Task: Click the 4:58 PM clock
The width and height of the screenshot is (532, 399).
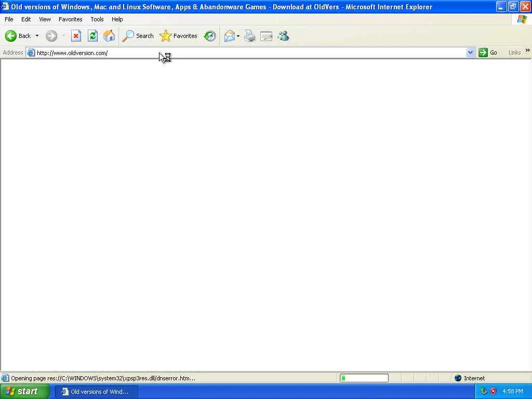Action: click(513, 392)
